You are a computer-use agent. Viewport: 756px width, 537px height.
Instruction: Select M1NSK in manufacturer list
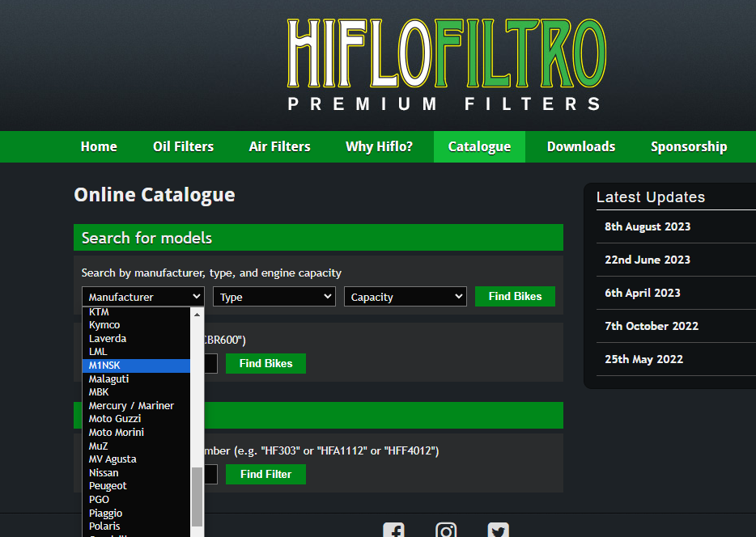pos(137,366)
